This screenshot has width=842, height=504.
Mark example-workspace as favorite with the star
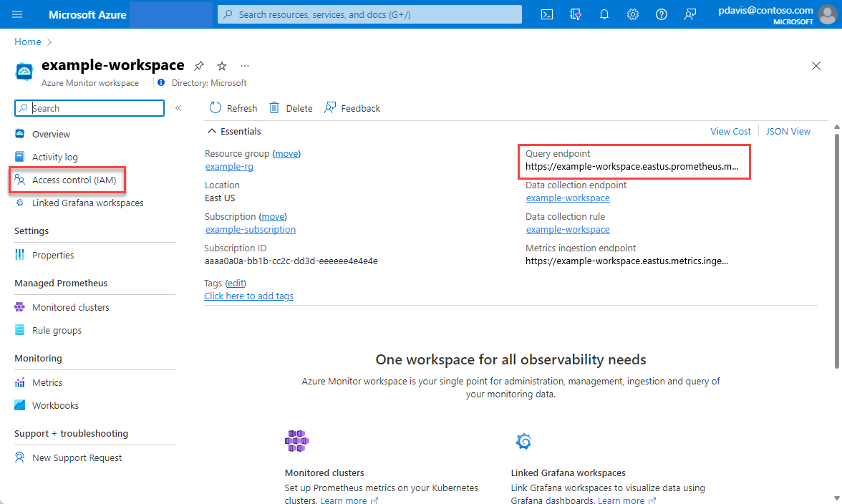tap(222, 66)
